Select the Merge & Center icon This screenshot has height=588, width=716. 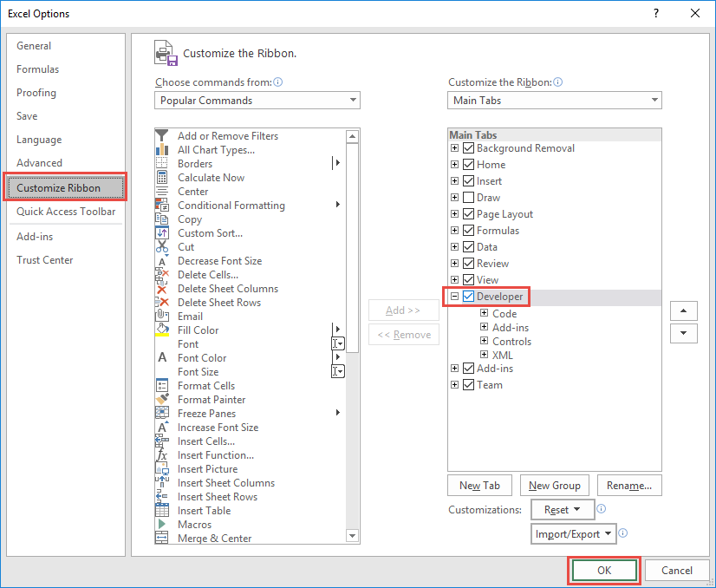[x=161, y=536]
